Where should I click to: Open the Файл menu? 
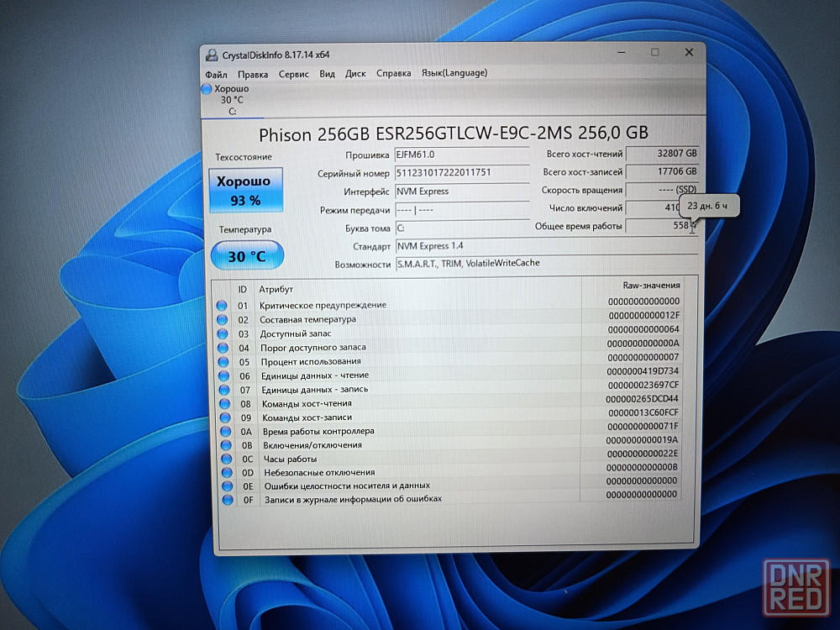coord(216,75)
